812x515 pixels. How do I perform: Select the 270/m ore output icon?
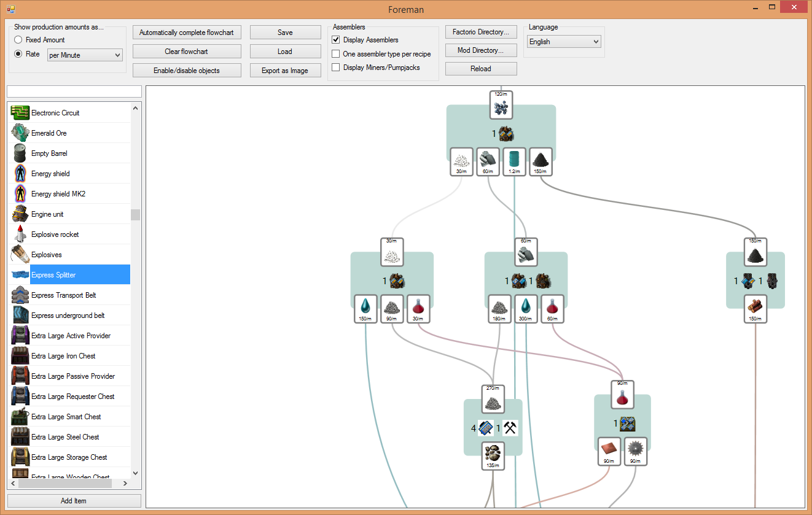pos(493,399)
